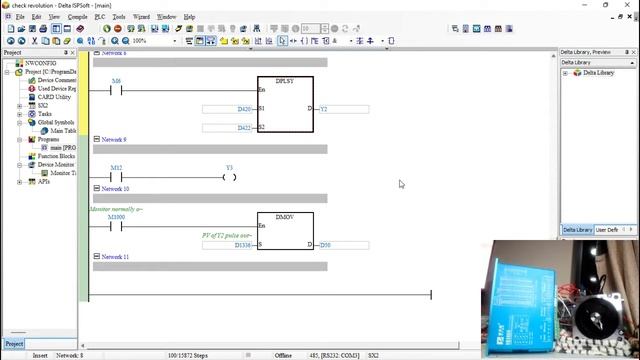Viewport: 640px width, 360px height.
Task: Expand Delta Library node in library panel
Action: coord(565,73)
